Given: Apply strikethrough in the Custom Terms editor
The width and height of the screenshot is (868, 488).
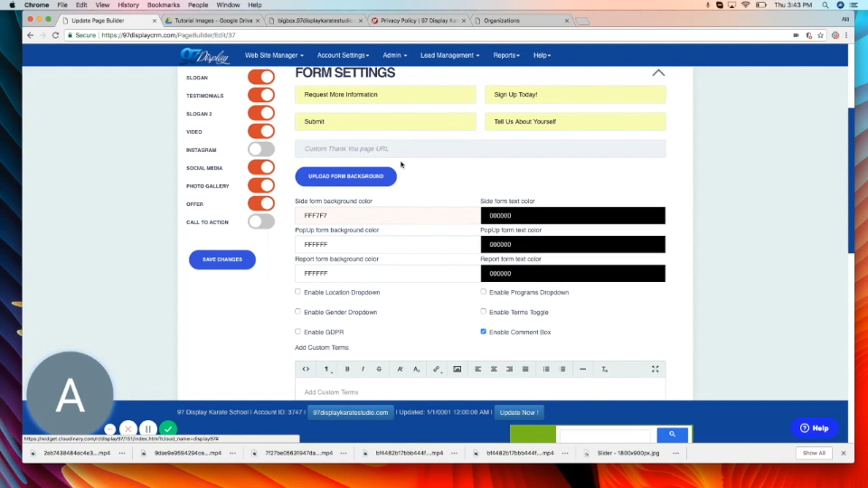Looking at the screenshot, I should 379,369.
